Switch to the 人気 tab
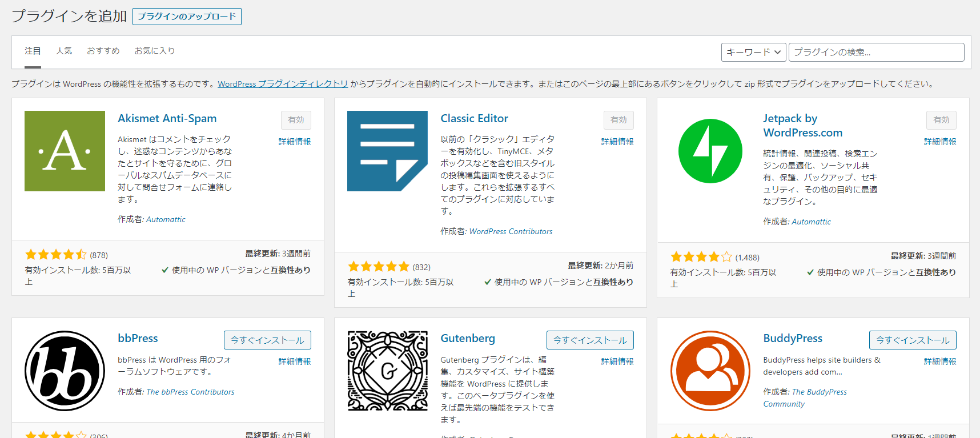The height and width of the screenshot is (438, 980). (64, 51)
